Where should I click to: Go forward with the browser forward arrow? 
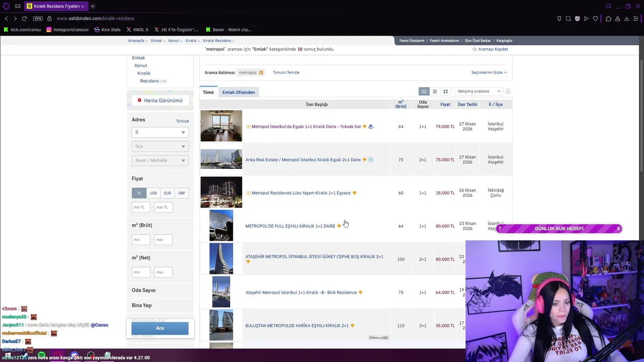pyautogui.click(x=15, y=19)
